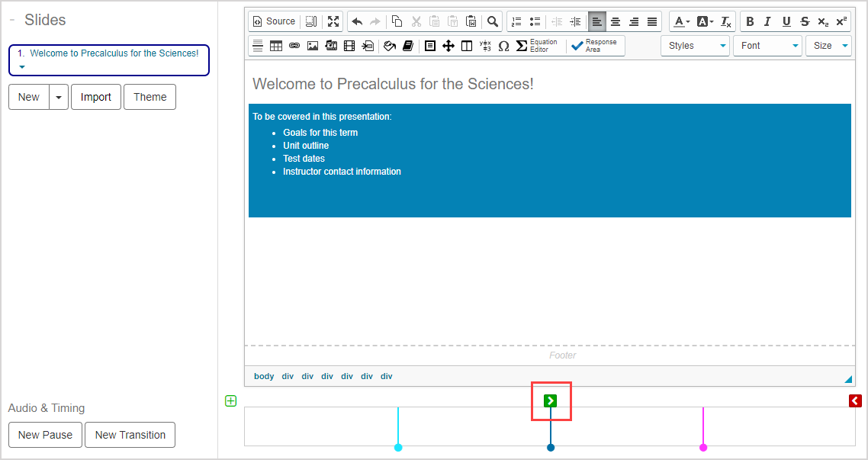
Task: Click the New Transition button
Action: [x=130, y=435]
